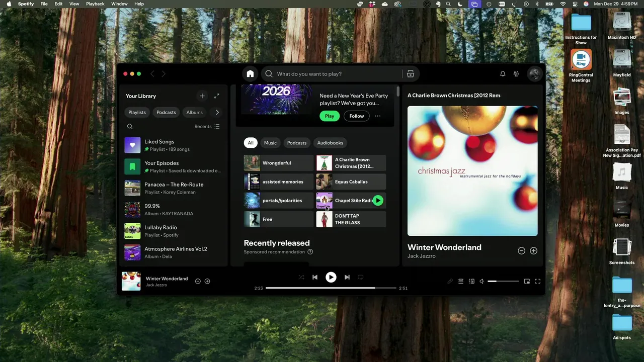644x362 pixels.
Task: Open Friend Activity icon
Action: (x=516, y=74)
